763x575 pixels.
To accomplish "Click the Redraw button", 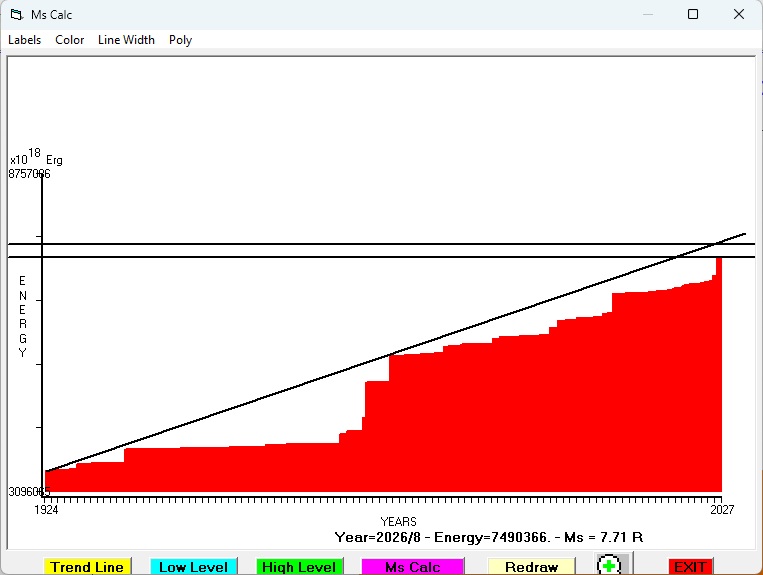I will (x=531, y=567).
